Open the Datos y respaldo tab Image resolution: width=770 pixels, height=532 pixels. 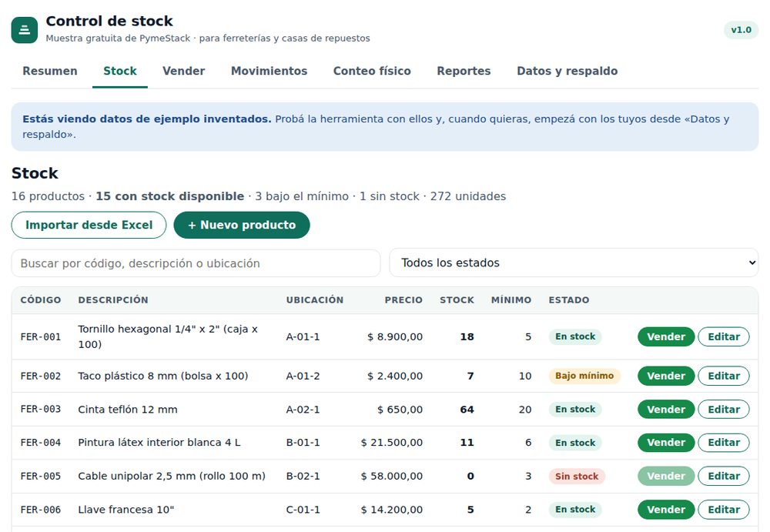click(567, 72)
